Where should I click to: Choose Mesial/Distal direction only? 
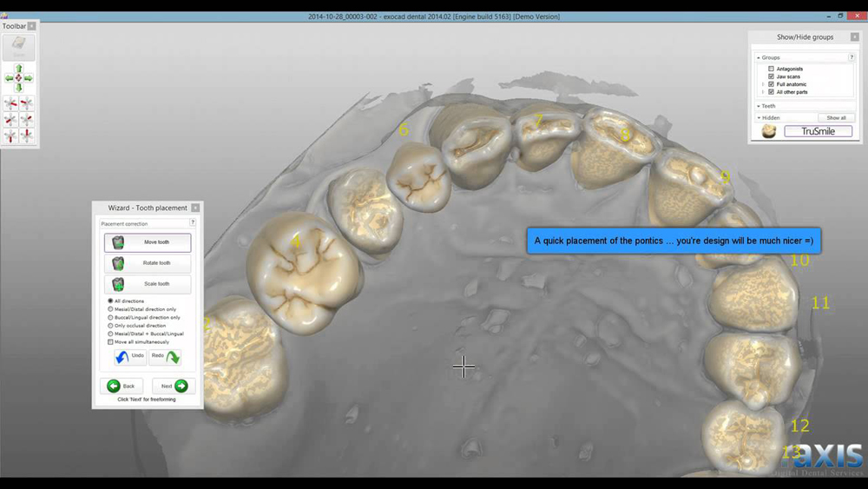[x=110, y=309]
